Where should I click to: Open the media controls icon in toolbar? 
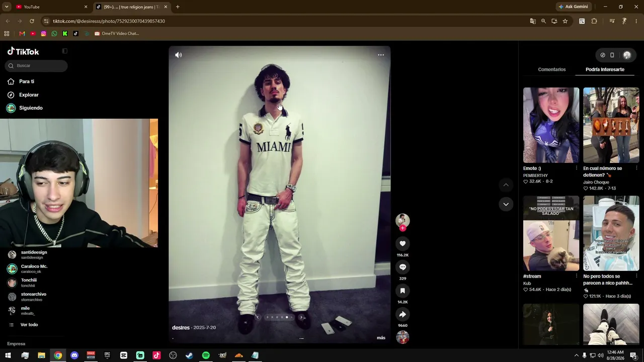612,21
